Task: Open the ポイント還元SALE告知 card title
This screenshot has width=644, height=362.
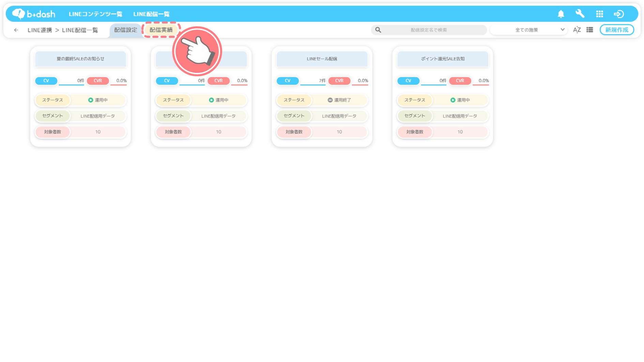Action: (443, 59)
